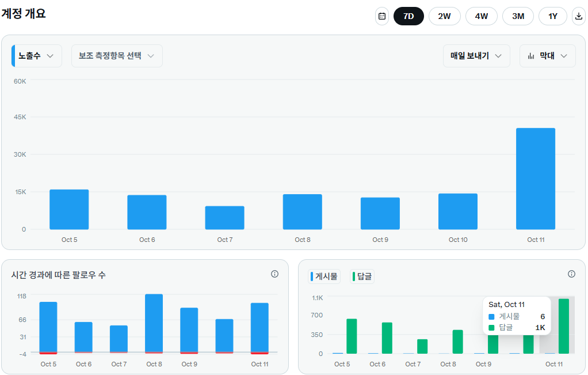This screenshot has width=588, height=375.
Task: Open the 막대 chart type dropdown
Action: click(x=548, y=56)
